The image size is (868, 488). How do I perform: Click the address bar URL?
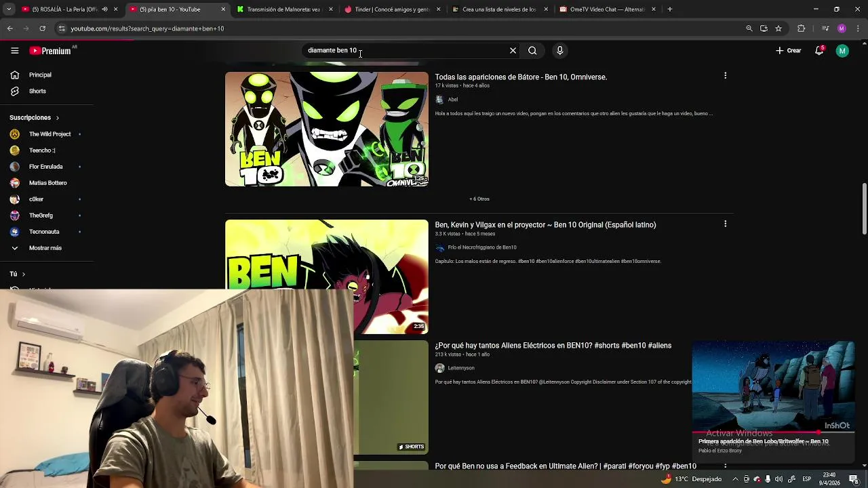(147, 28)
